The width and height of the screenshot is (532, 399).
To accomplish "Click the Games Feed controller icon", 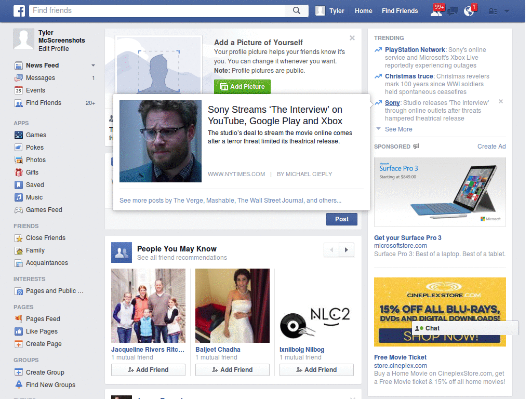I will 19,210.
